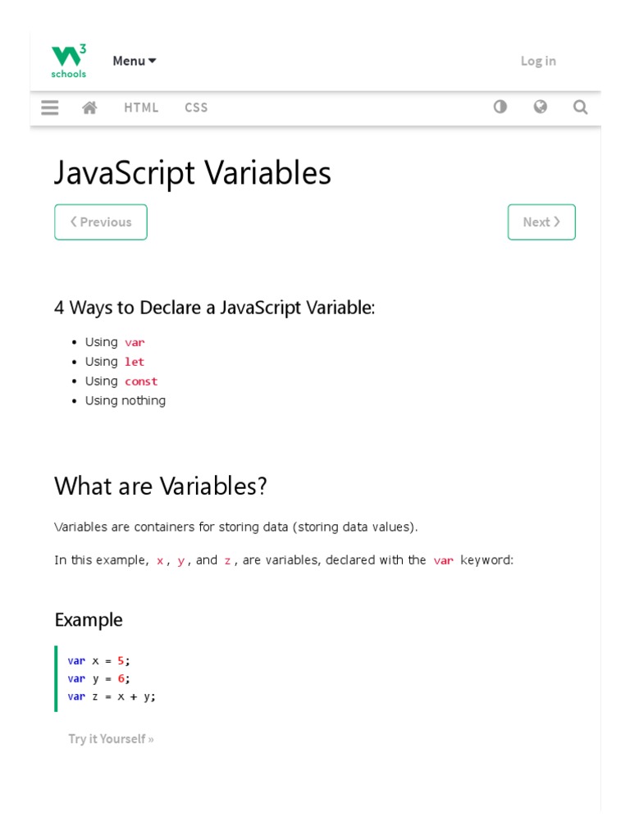Viewport: 630px width, 840px height.
Task: Go to the Previous chapter
Action: click(x=101, y=222)
